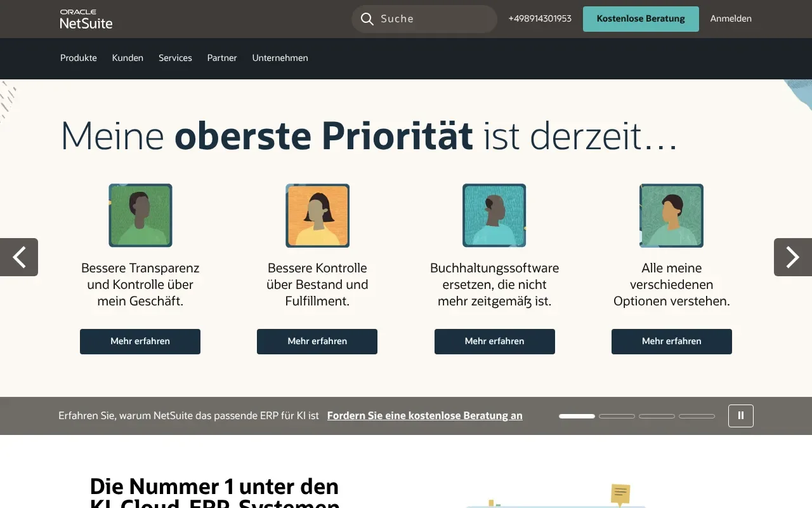Click the search magnifier icon
Viewport: 812px width, 508px height.
point(367,19)
